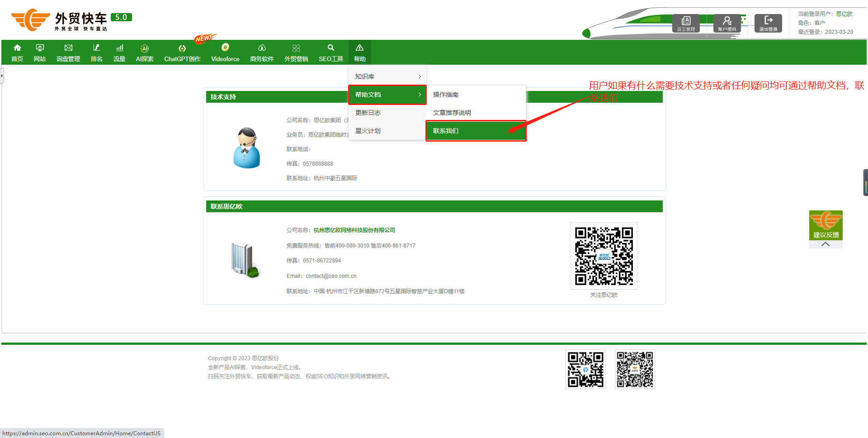The height and width of the screenshot is (438, 868).
Task: Click hotline text 售前400-080-3010
Action: pos(347,246)
